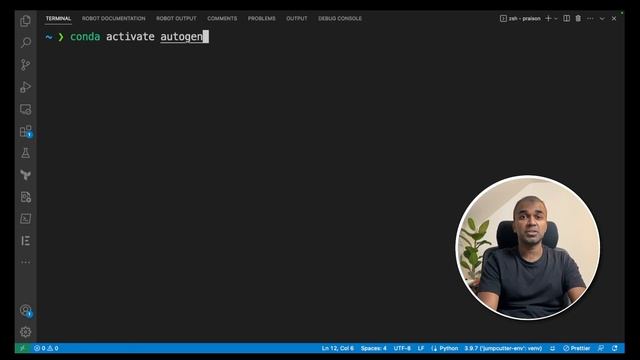Viewport: 640px width, 360px height.
Task: Click the plant-shaped sidebar icon
Action: [25, 175]
